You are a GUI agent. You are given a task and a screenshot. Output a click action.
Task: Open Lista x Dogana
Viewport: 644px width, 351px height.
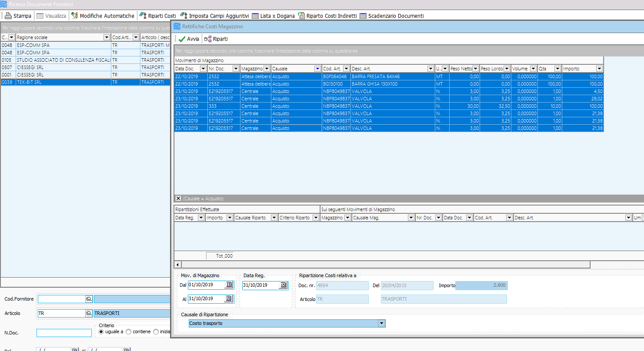tap(273, 16)
